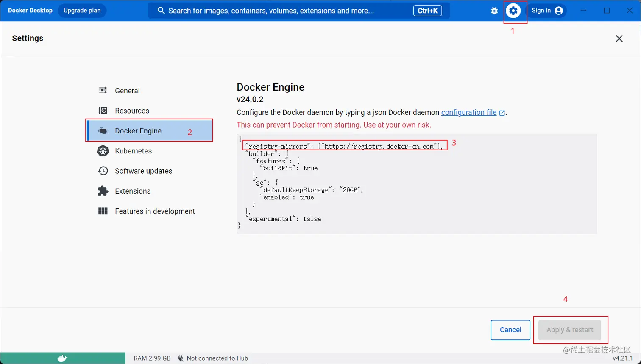Viewport: 641px width, 364px height.
Task: Click the not connected plug icon
Action: tap(181, 358)
